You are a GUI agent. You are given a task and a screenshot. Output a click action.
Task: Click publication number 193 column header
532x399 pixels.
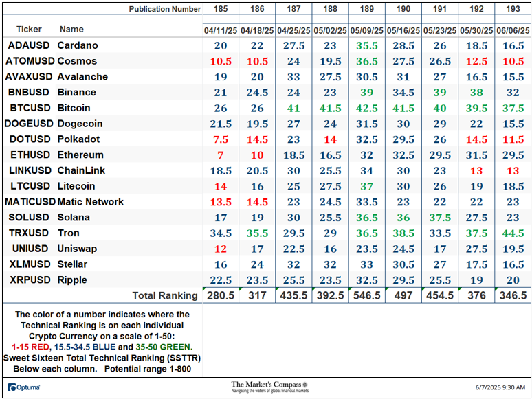tap(513, 9)
